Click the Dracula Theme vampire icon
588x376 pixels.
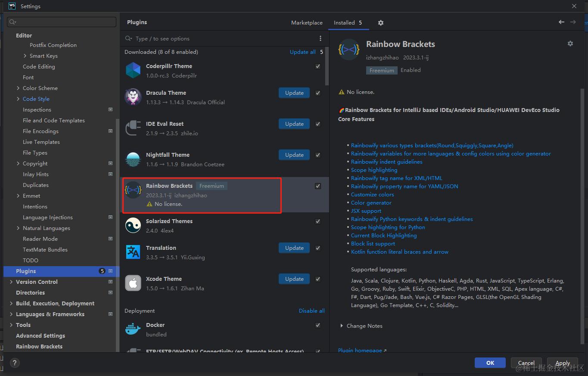pyautogui.click(x=133, y=97)
